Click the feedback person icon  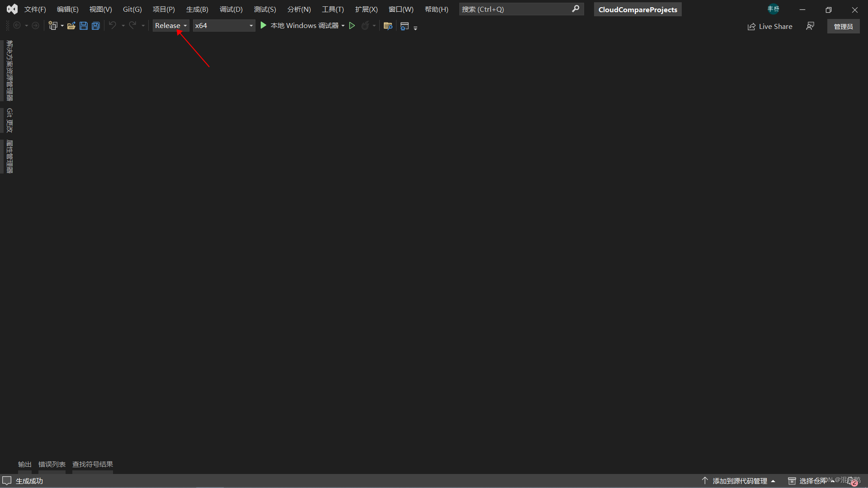(x=810, y=26)
